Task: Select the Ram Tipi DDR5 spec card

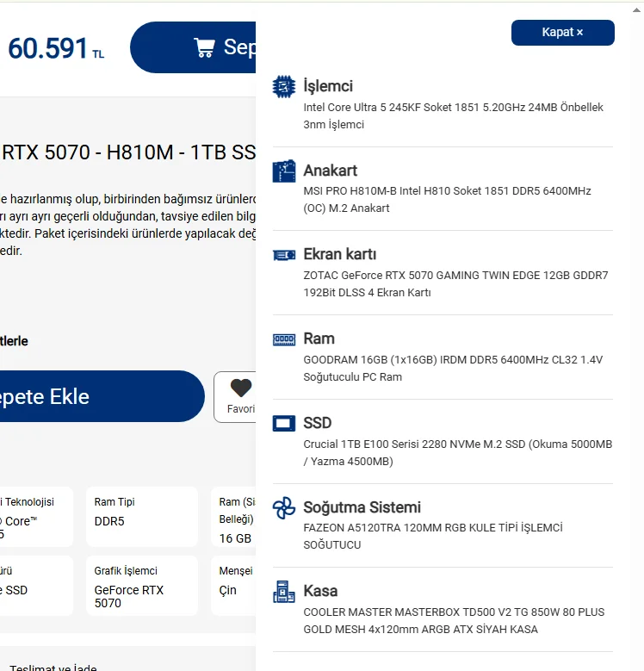Action: pyautogui.click(x=142, y=517)
